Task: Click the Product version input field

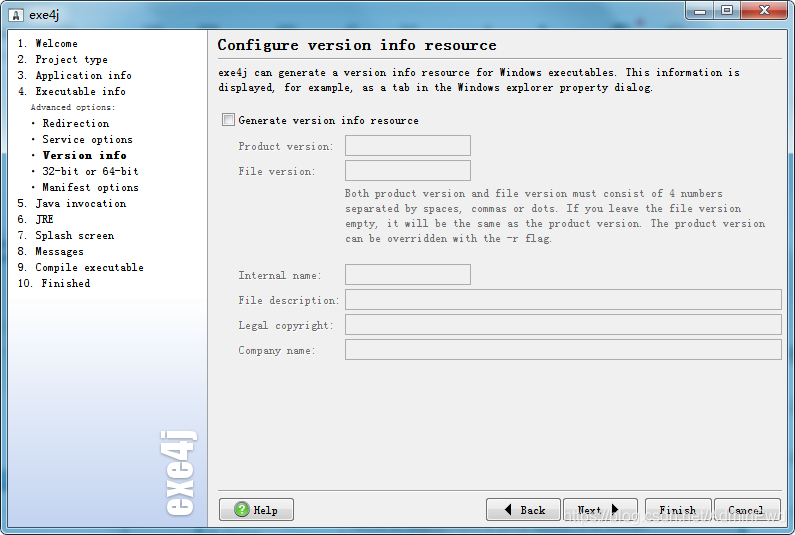Action: pyautogui.click(x=408, y=146)
